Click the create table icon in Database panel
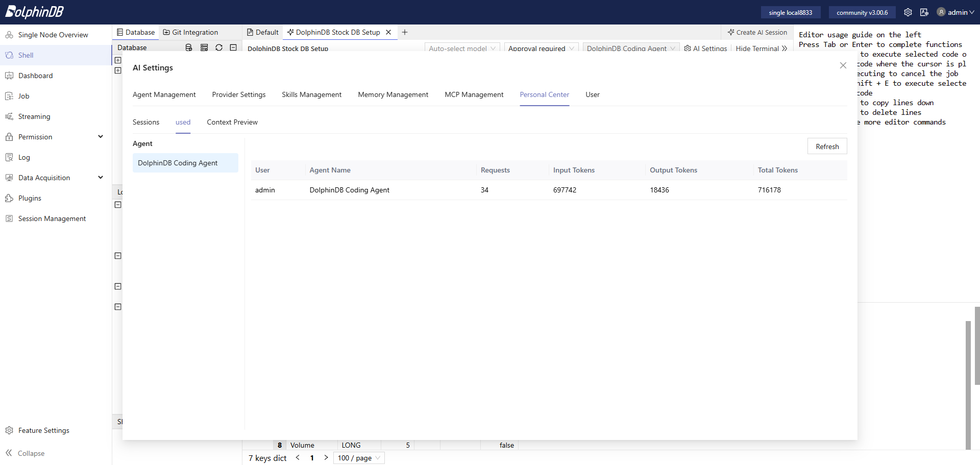This screenshot has height=465, width=980. point(204,47)
